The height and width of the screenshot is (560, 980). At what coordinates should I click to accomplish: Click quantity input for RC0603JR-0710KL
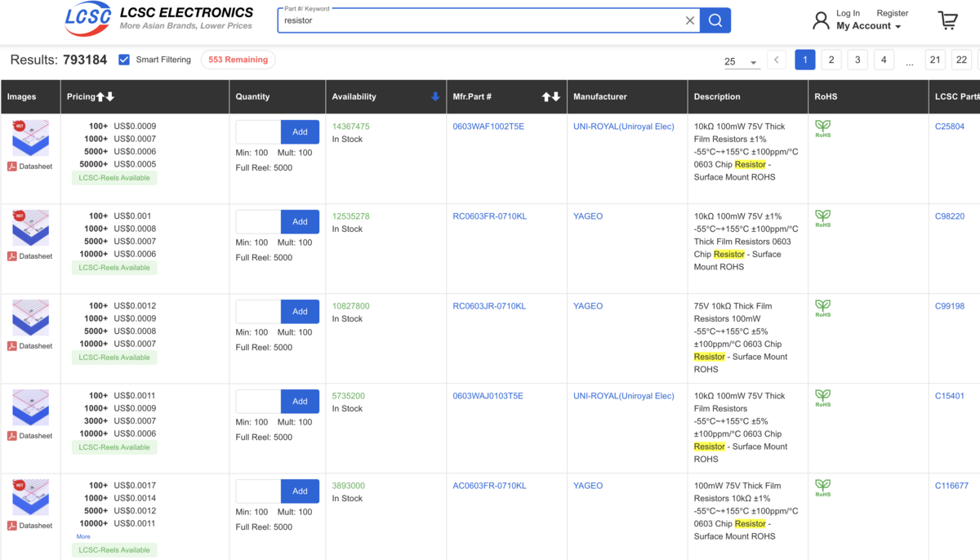[x=258, y=312]
